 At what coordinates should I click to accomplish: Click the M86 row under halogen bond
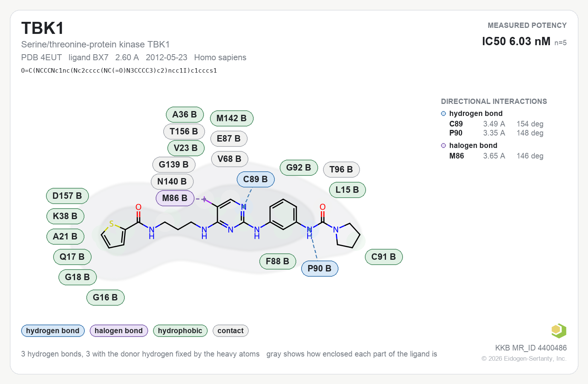tap(496, 156)
